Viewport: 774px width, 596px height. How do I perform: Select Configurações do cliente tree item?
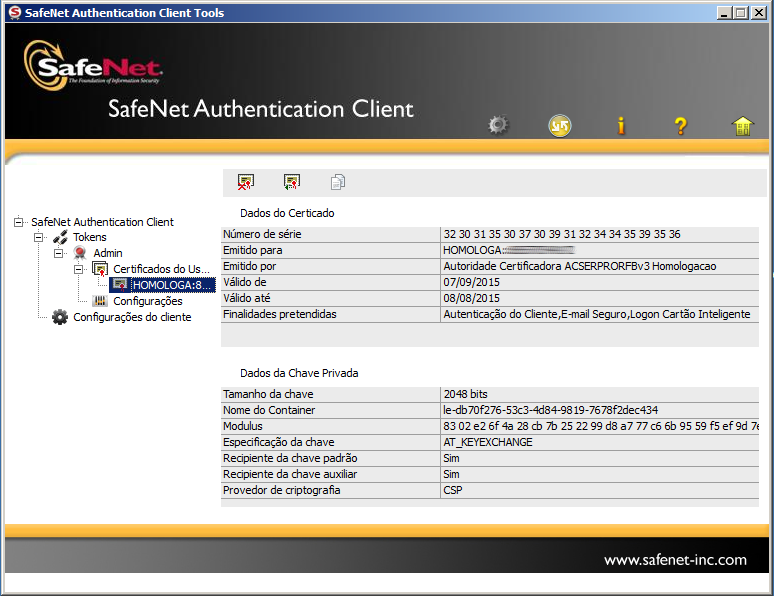[132, 317]
